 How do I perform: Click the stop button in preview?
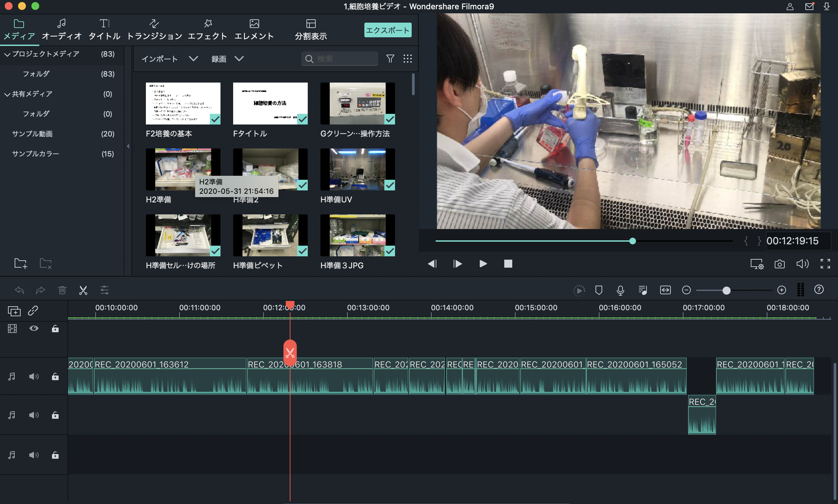click(508, 264)
